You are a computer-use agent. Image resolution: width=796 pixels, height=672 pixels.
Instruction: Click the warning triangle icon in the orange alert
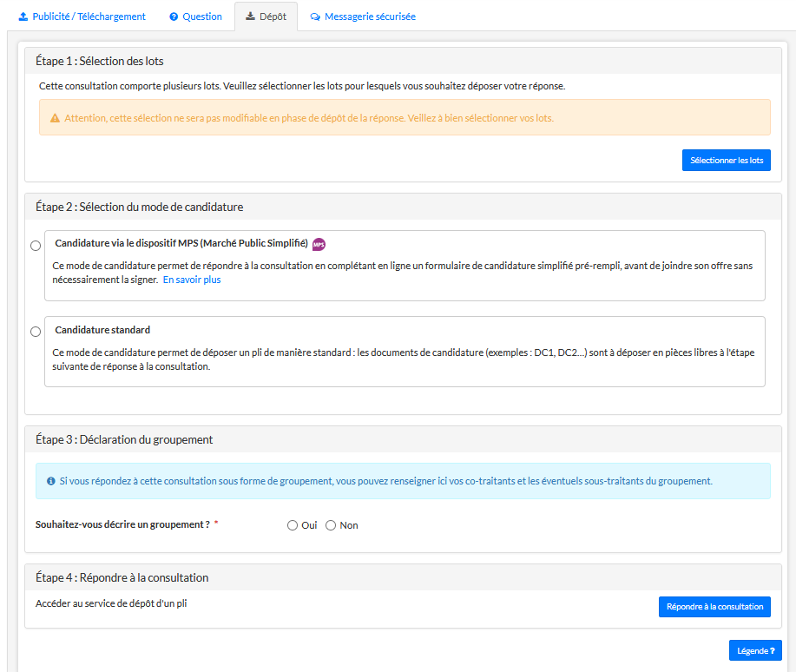coord(55,118)
